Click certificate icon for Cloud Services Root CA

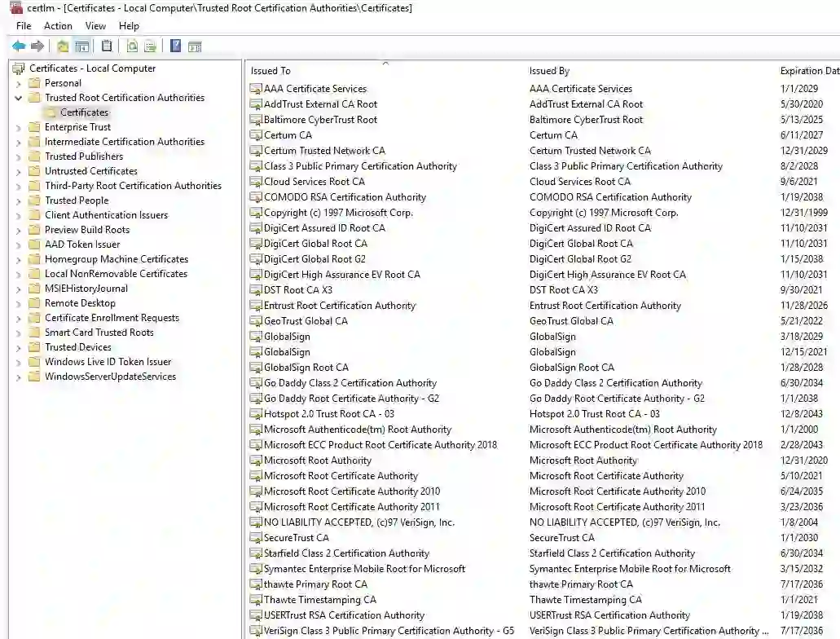[x=256, y=182]
